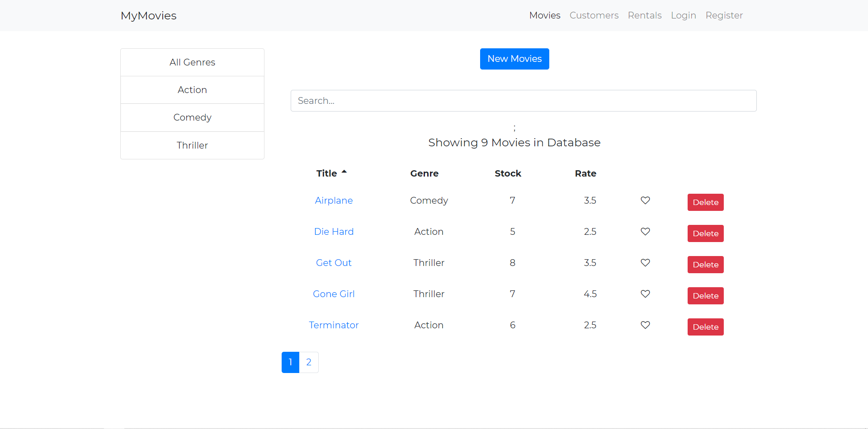Show only Thriller genre movies

coord(192,145)
